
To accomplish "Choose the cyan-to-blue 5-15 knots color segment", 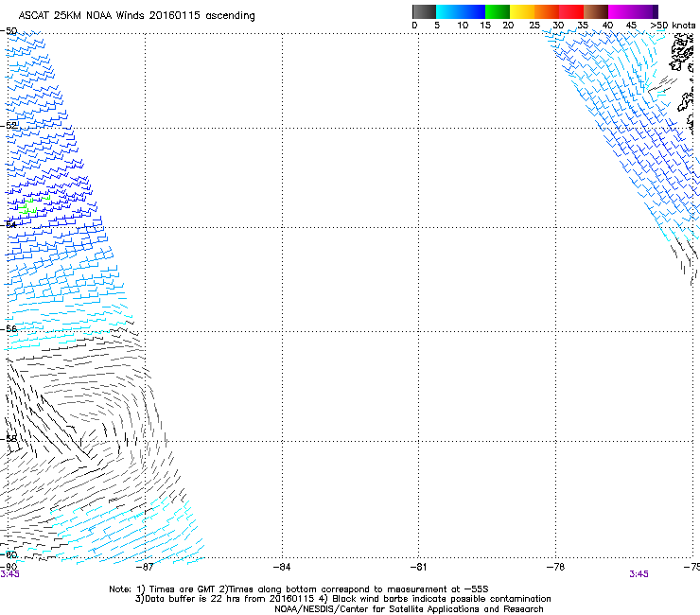I will (x=461, y=11).
